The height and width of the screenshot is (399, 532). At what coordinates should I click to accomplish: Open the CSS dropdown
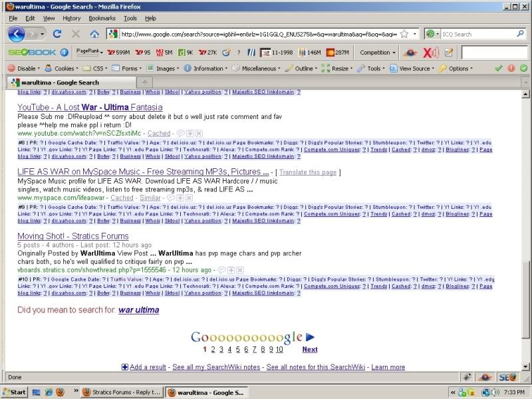coord(95,68)
